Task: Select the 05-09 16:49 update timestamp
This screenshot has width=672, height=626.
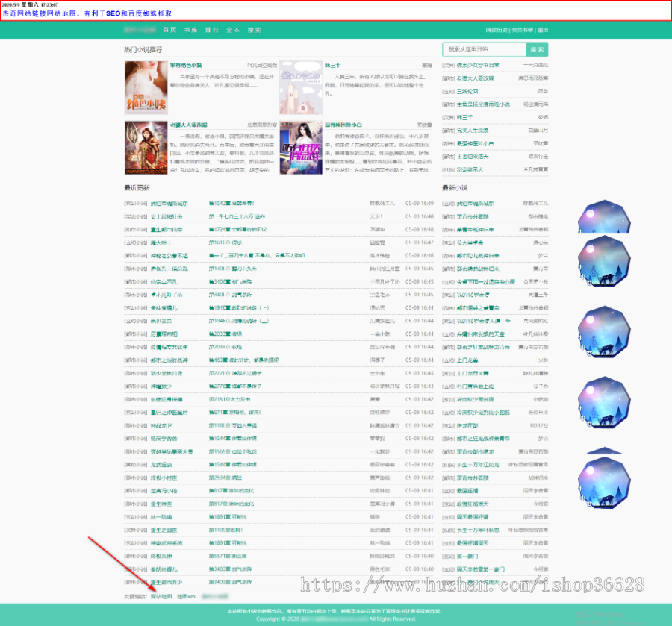Action: point(420,204)
